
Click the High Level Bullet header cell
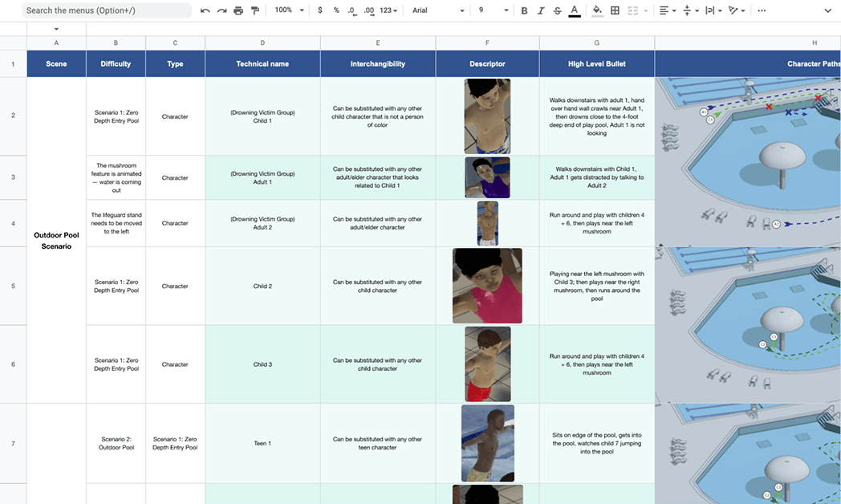point(597,64)
